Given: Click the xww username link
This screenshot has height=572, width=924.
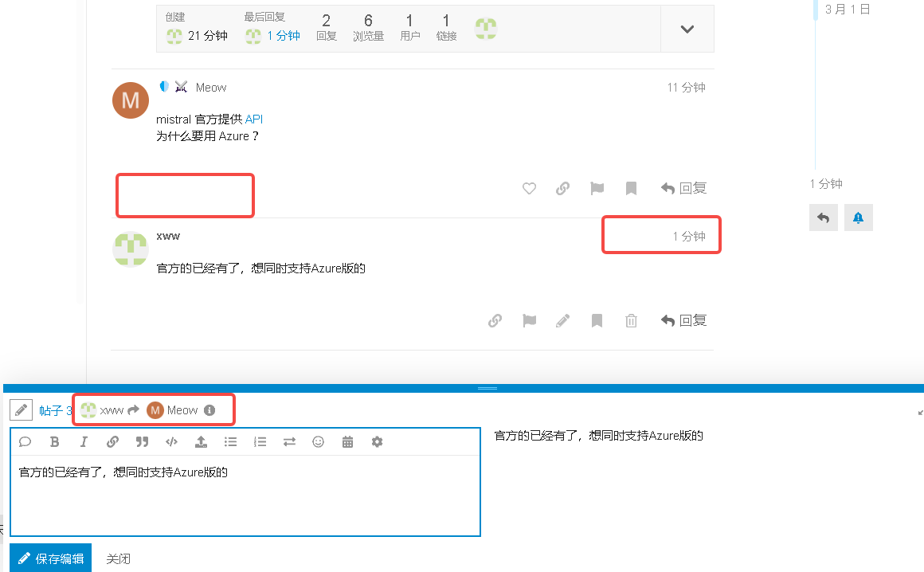Looking at the screenshot, I should (x=168, y=237).
